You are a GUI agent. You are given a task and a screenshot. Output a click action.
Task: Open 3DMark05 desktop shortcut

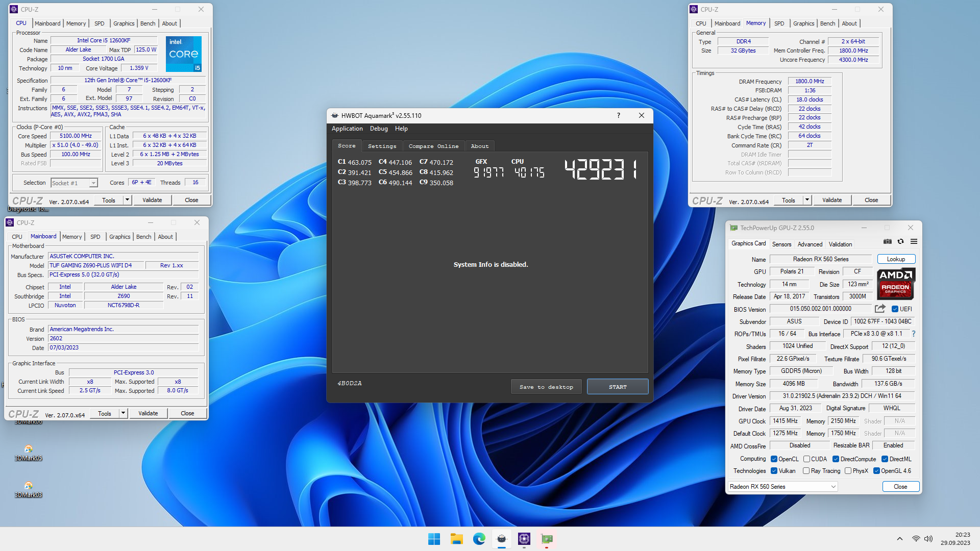pyautogui.click(x=29, y=453)
